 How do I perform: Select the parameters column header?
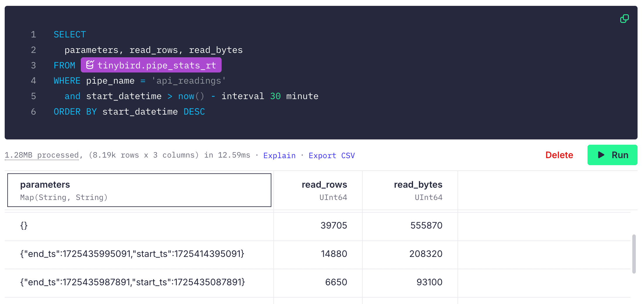click(x=139, y=190)
